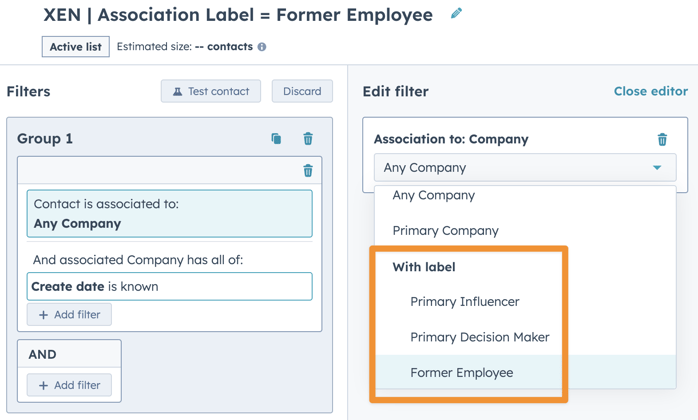Delete the inner filter with its trash icon
Image resolution: width=698 pixels, height=420 pixels.
pos(308,171)
